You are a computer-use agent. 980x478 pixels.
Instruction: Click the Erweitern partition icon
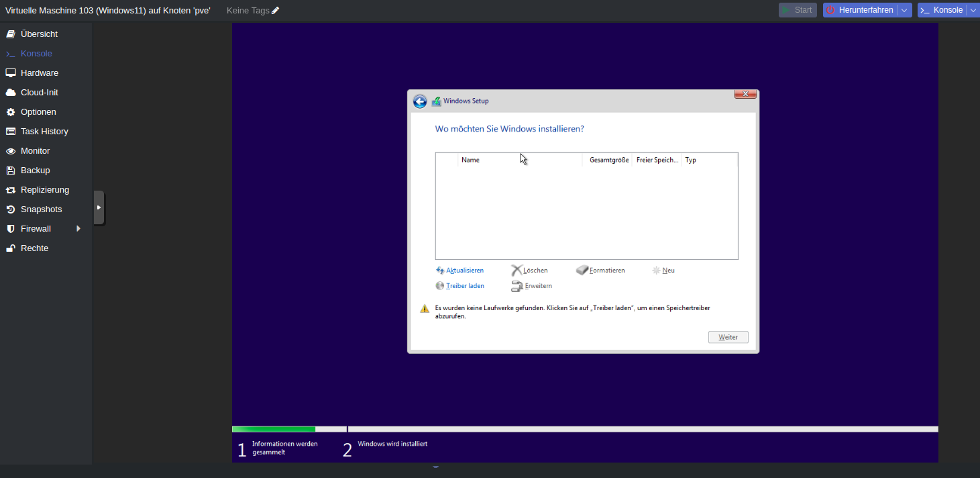(517, 286)
